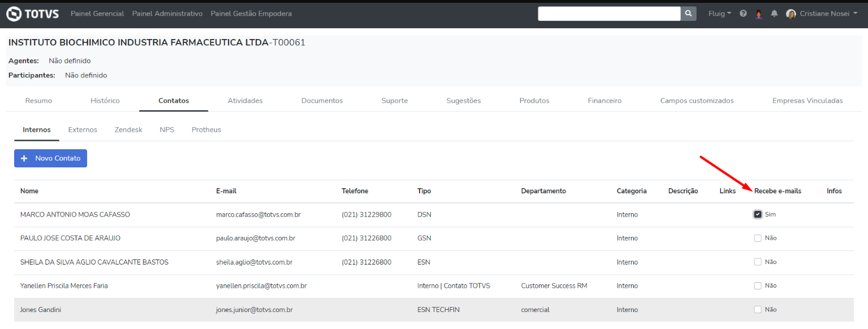
Task: Click the E-mail column header
Action: 226,191
